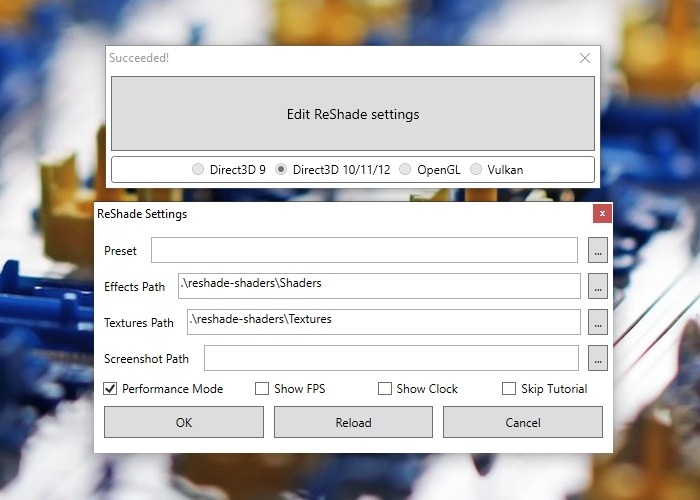
Task: Click the Effects Path text field
Action: (x=379, y=286)
